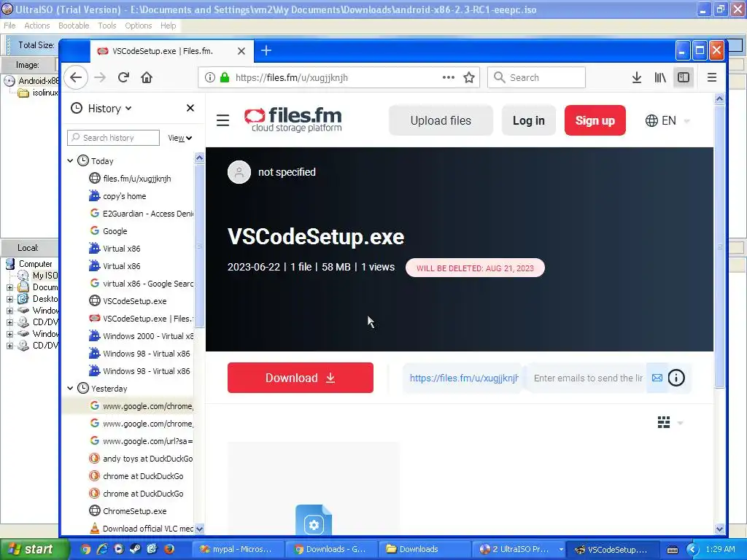This screenshot has height=560, width=747.
Task: Reload the page with the refresh icon
Action: click(x=123, y=77)
